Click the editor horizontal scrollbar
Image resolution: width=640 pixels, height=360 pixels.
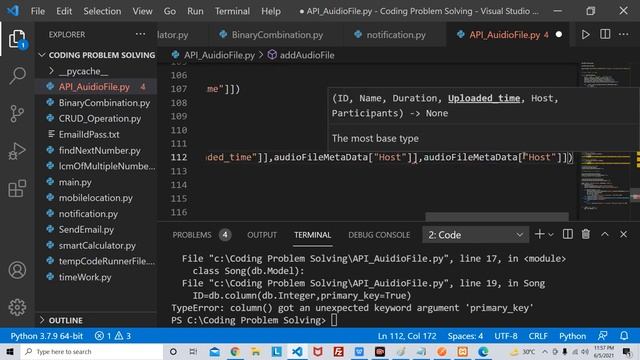pos(497,216)
